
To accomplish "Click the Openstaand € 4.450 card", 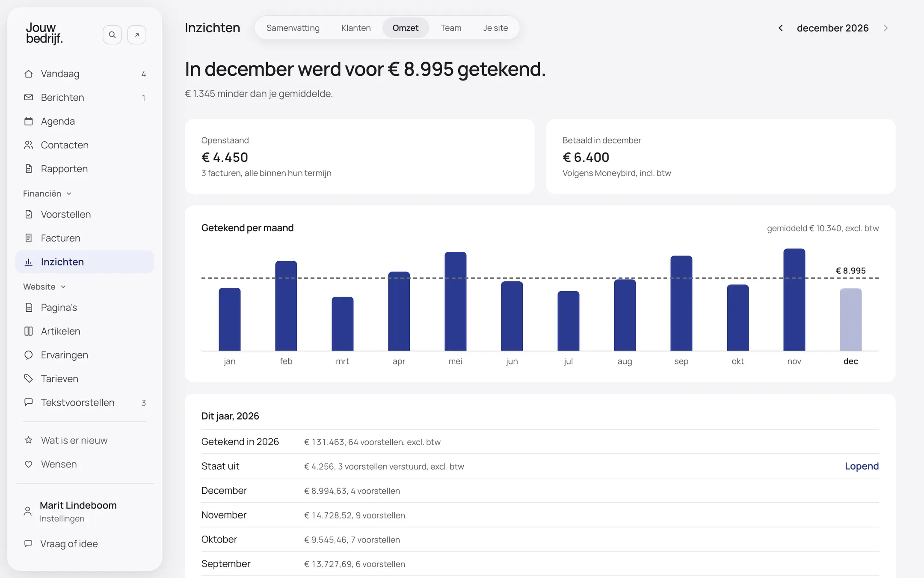I will (x=360, y=156).
